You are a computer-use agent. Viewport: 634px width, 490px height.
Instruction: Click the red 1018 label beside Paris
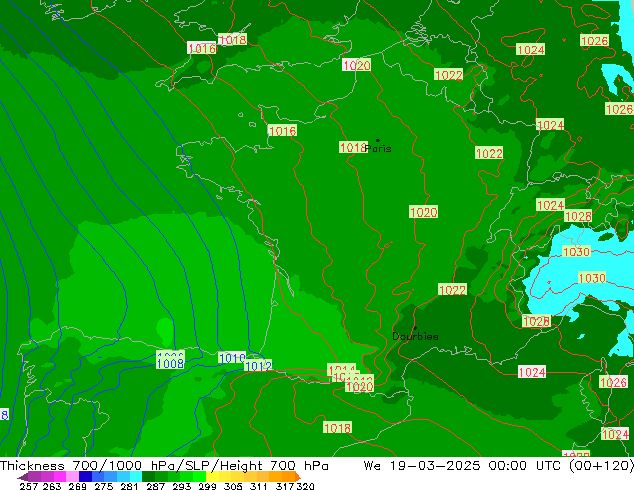tap(353, 147)
